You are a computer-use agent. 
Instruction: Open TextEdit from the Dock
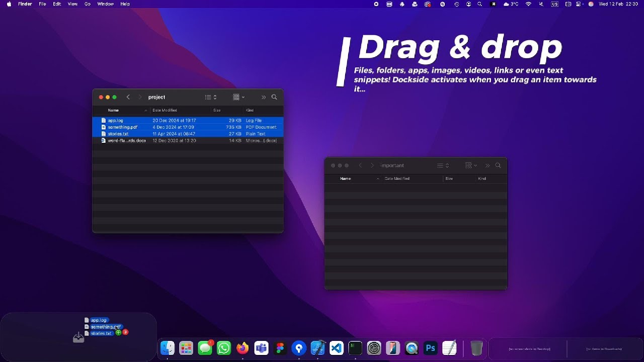(x=449, y=348)
